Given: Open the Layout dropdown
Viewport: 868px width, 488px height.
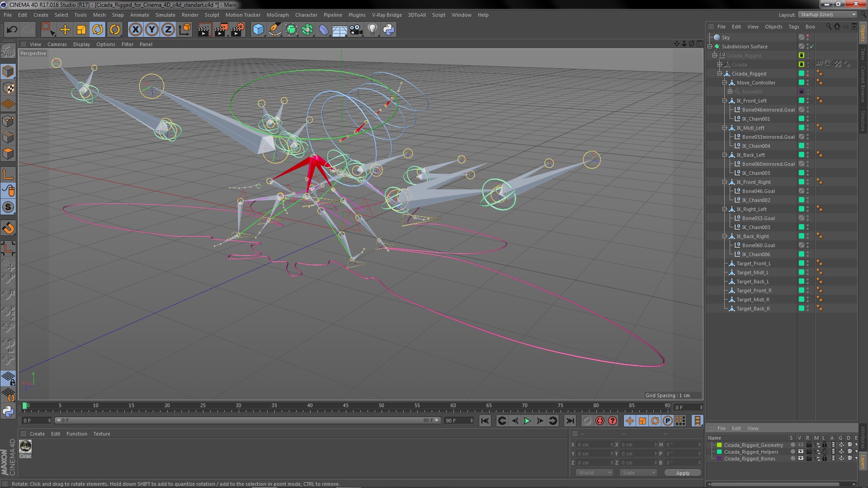Looking at the screenshot, I should [x=827, y=14].
